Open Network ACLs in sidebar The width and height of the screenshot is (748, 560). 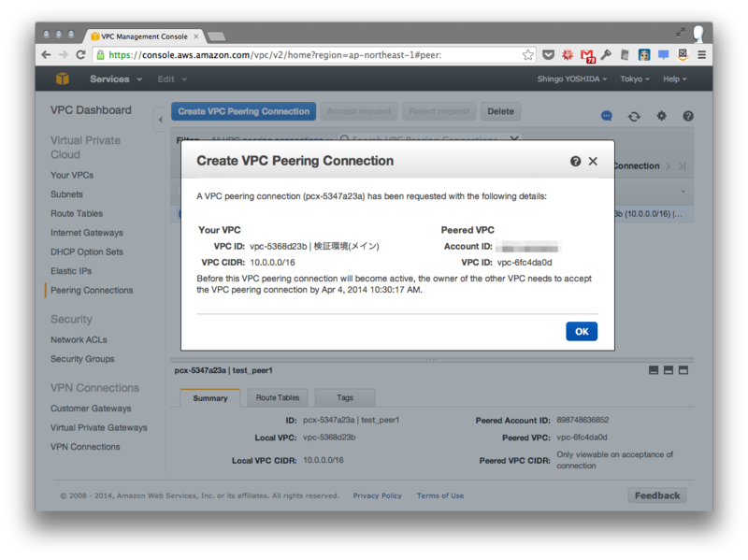tap(79, 339)
